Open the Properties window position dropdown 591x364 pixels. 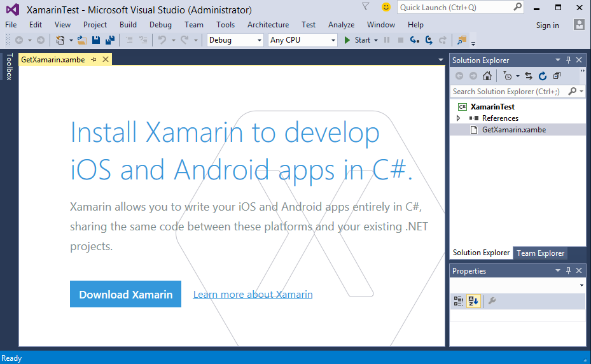pos(557,270)
